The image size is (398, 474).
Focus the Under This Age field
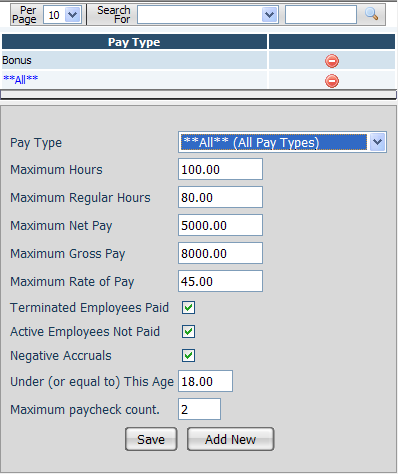point(205,381)
